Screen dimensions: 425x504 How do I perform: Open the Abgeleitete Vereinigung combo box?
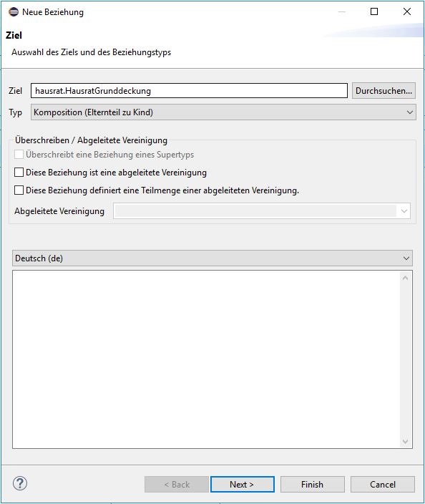click(x=262, y=211)
